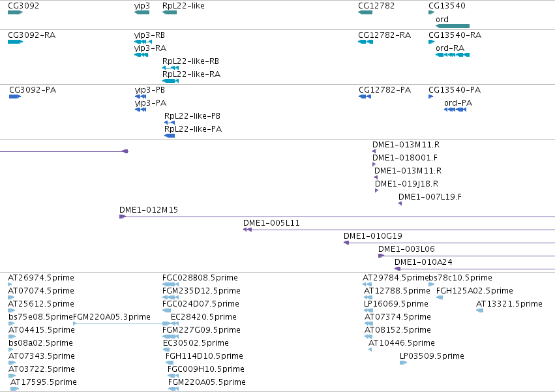Select the yip3 gene label
The width and height of the screenshot is (555, 392).
click(x=142, y=6)
